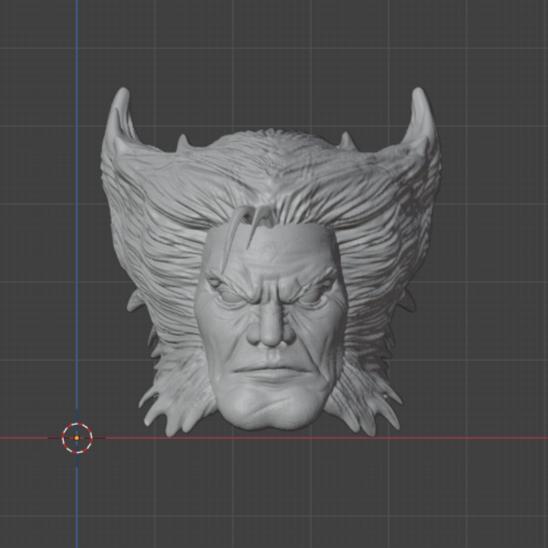This screenshot has width=548, height=548.
Task: Click the 3D cursor at axis origin
Action: click(x=77, y=438)
